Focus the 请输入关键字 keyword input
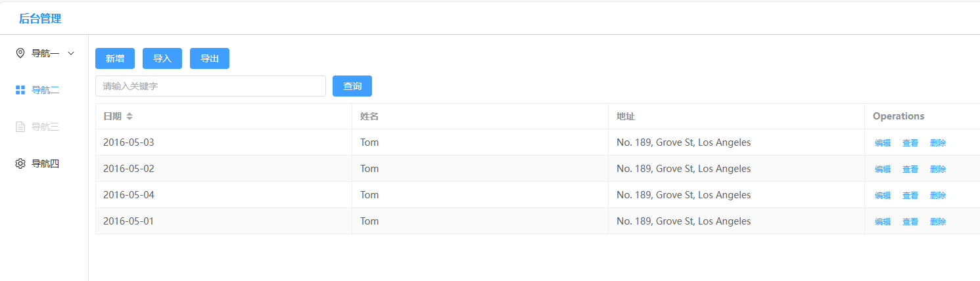 (210, 86)
